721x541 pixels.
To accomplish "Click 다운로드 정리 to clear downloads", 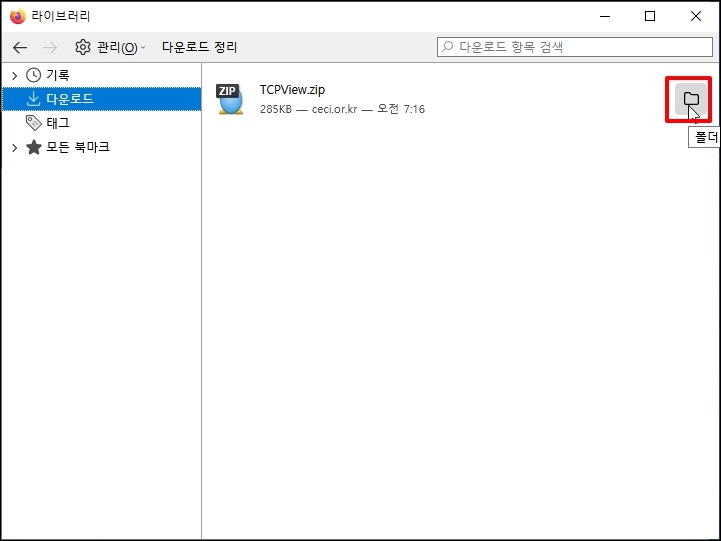I will [199, 47].
